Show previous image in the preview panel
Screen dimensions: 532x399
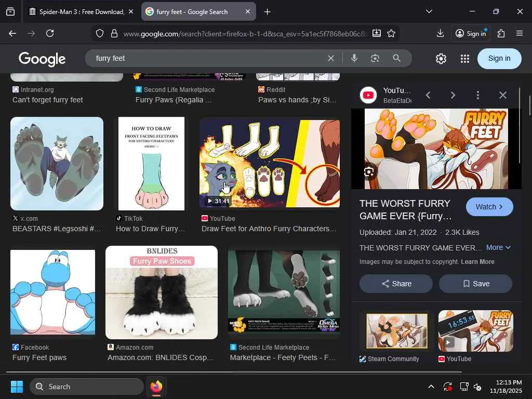tap(428, 96)
